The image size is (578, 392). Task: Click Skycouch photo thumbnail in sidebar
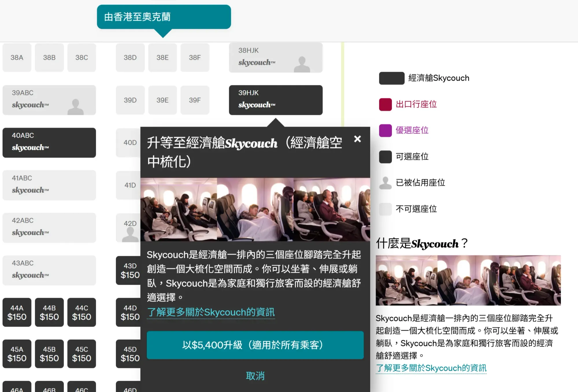pos(468,280)
